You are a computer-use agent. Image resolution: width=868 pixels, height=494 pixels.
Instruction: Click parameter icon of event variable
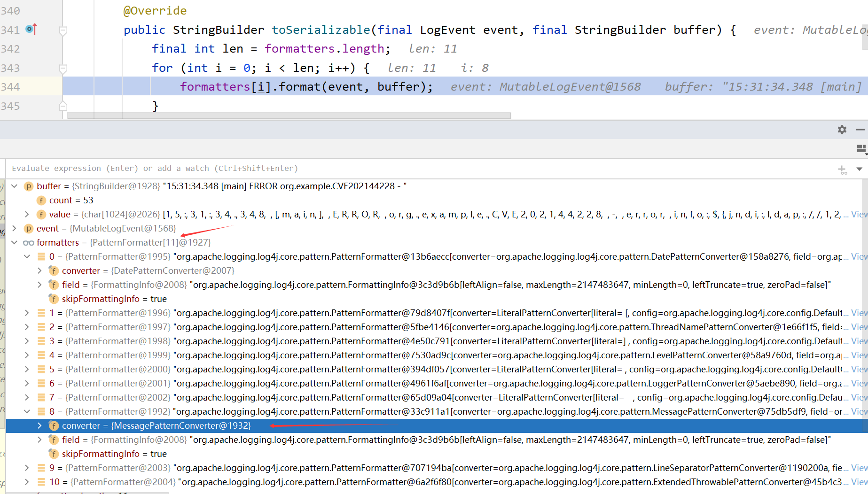29,229
